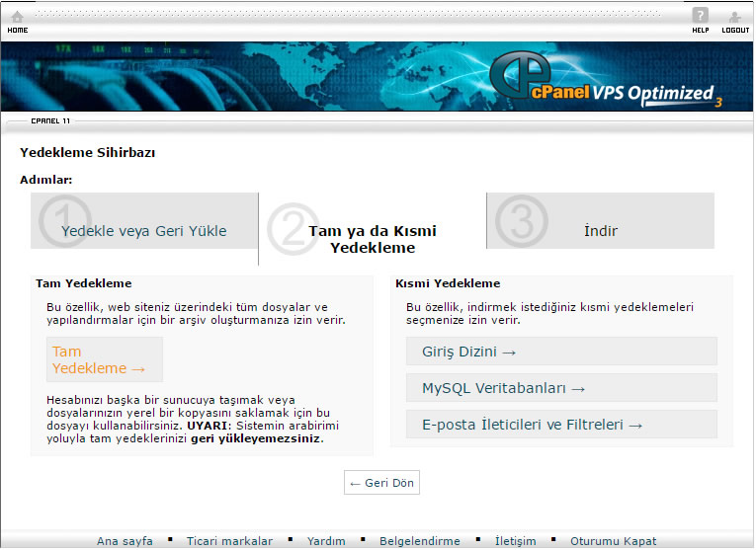Viewport: 756px width, 550px height.
Task: Open Help via question mark icon
Action: [x=700, y=16]
